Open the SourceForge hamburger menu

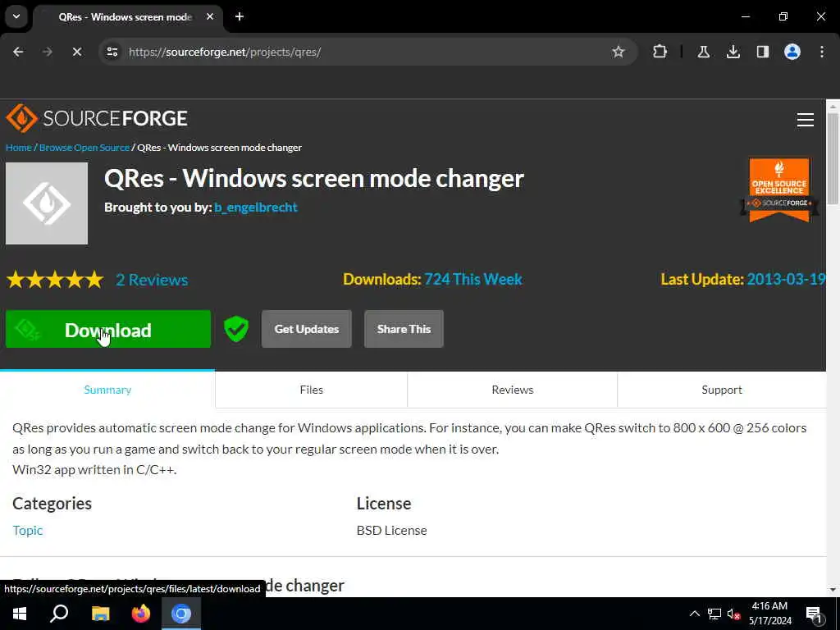(805, 120)
